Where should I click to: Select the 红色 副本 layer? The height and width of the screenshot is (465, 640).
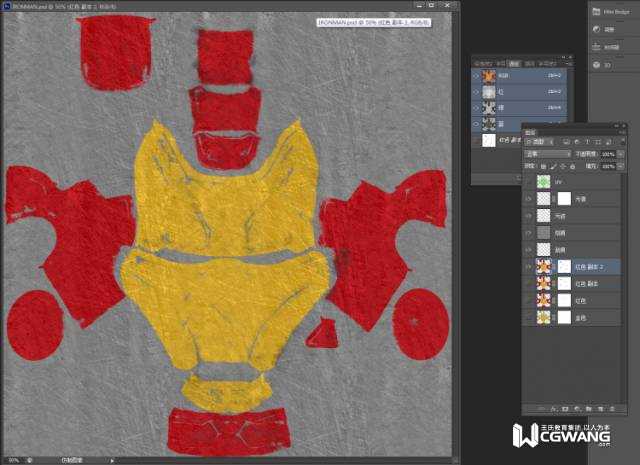click(572, 284)
